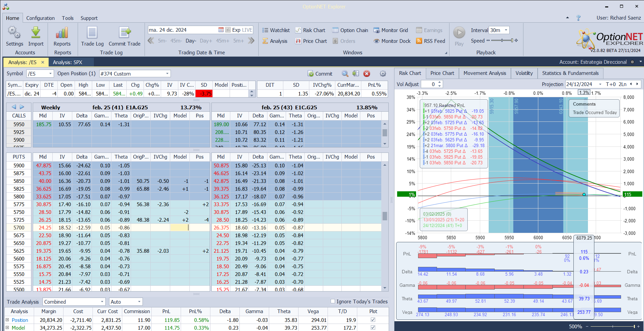Viewport: 644px width, 331px height.
Task: Expand the Position analysis row
Action: pyautogui.click(x=7, y=320)
